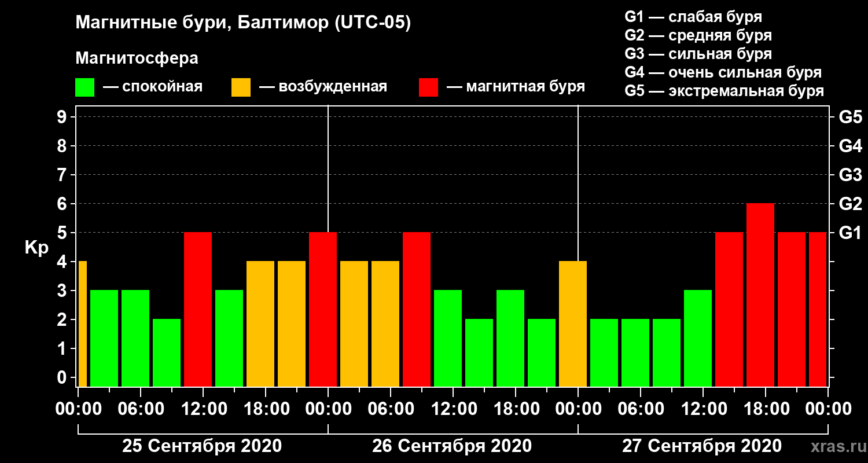Select the red bar crossing midnight into 26 September

(x=323, y=310)
